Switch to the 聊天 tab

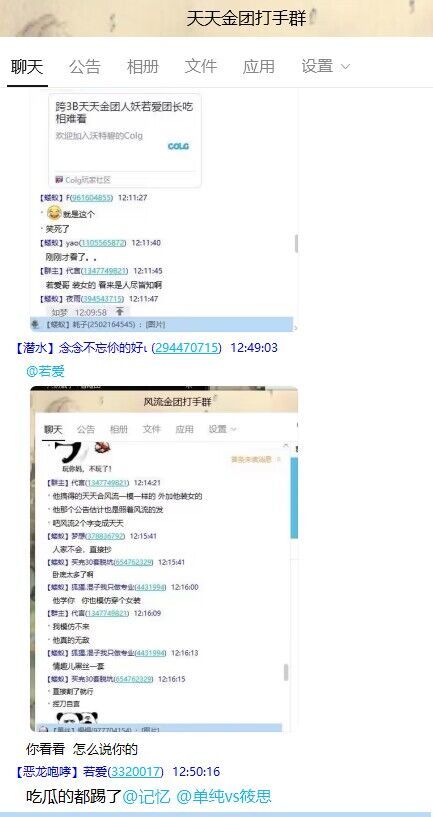pos(27,67)
